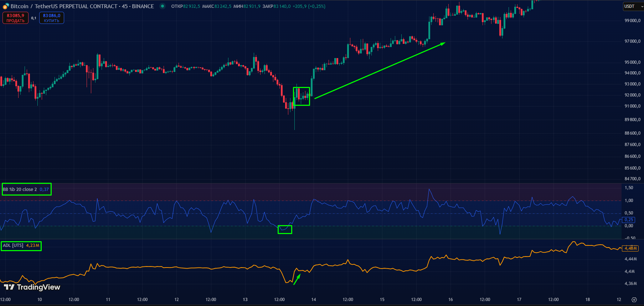
Task: Click the 97 000,0 price axis label
Action: (633, 41)
